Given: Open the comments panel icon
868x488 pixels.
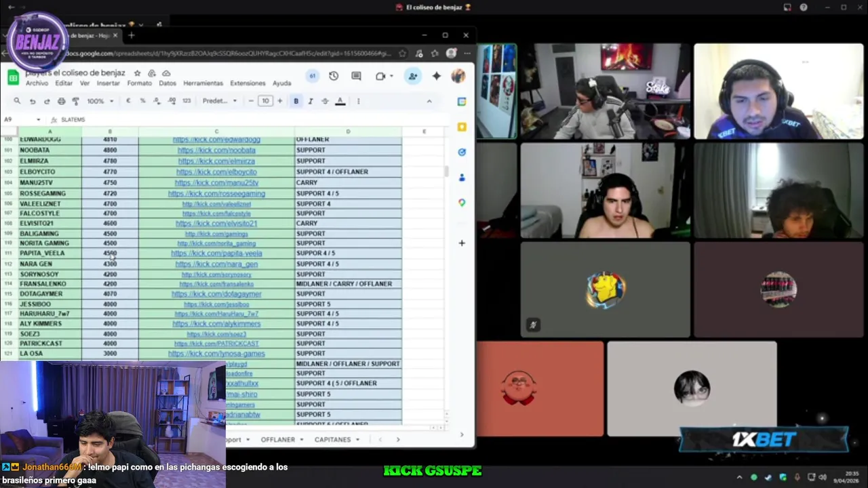Looking at the screenshot, I should coord(356,76).
